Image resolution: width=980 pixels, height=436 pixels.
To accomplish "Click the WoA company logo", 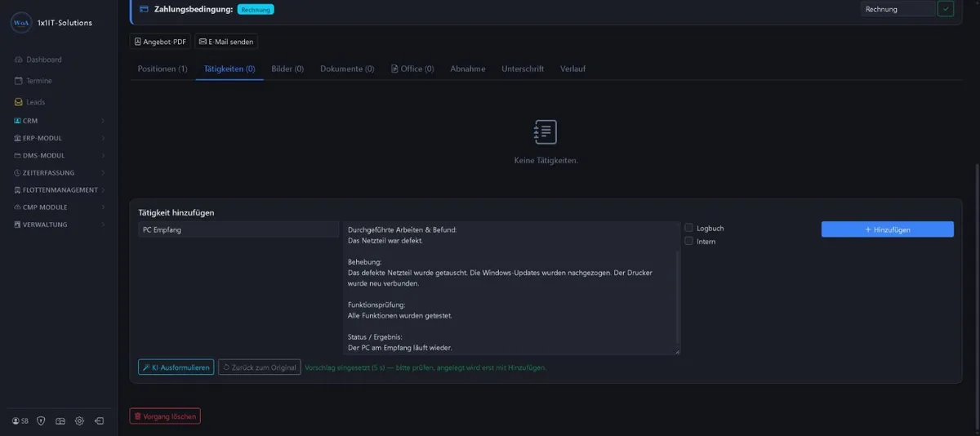I will tap(21, 23).
